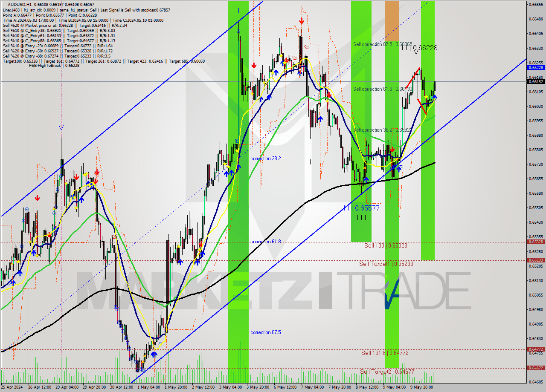Click the 0.64830 price scale value
Image resolution: width=546 pixels, height=392 pixels.
click(x=535, y=338)
